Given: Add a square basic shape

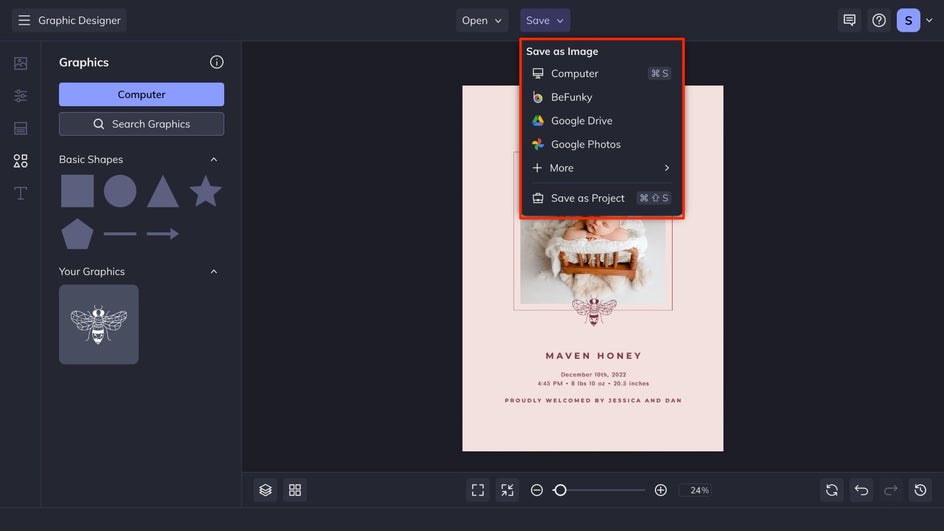Looking at the screenshot, I should (77, 191).
